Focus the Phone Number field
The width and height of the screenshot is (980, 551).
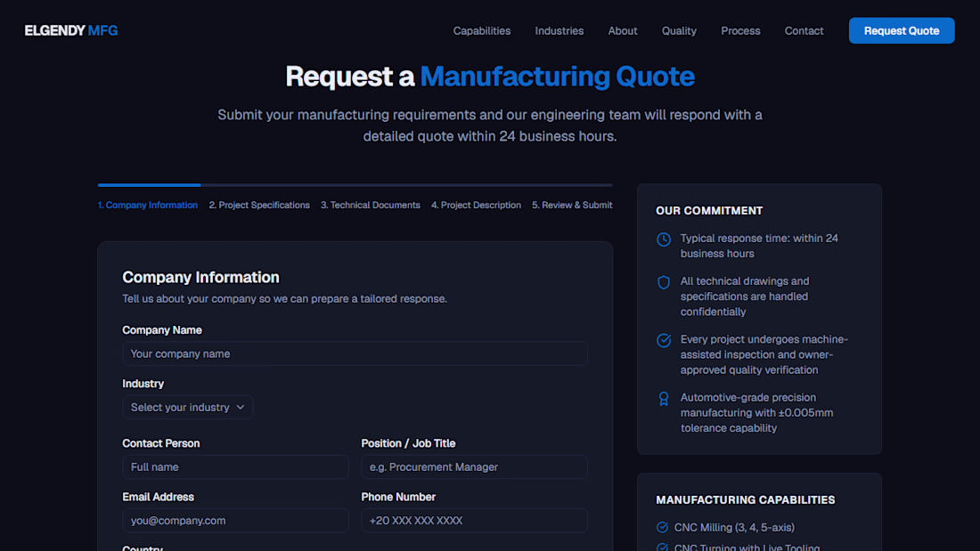click(474, 521)
